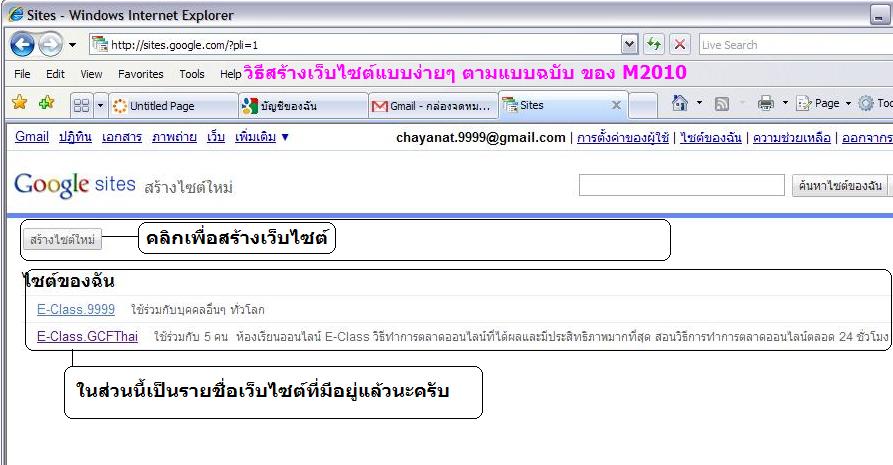893x465 pixels.
Task: Open the Page dropdown arrow
Action: (848, 103)
